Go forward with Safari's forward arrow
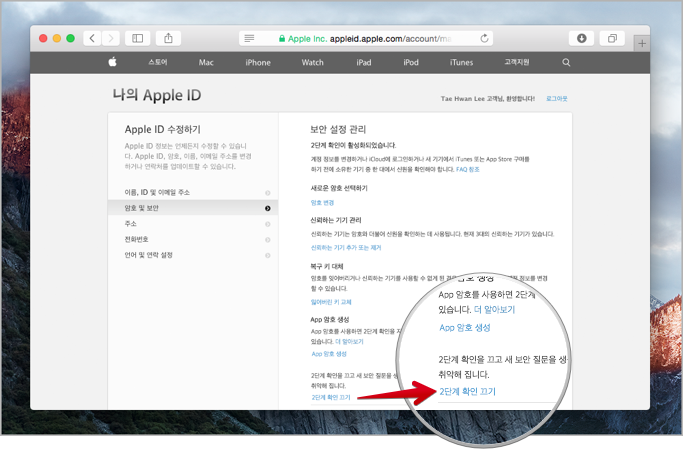The width and height of the screenshot is (683, 449). (111, 38)
